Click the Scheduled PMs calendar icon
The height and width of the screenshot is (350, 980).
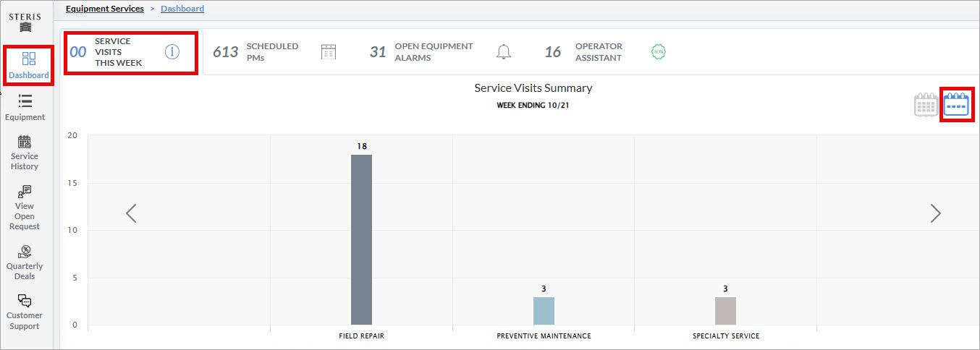[x=329, y=52]
